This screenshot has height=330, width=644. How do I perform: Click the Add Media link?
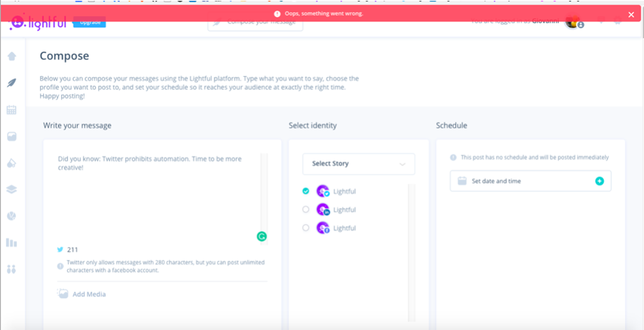[89, 294]
